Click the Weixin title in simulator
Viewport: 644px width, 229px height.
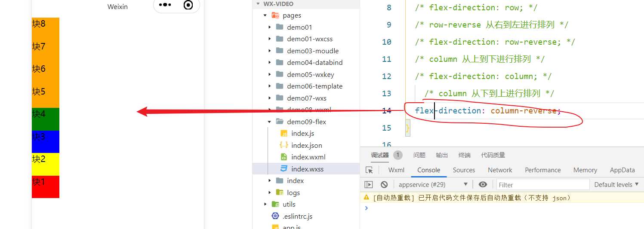(117, 6)
